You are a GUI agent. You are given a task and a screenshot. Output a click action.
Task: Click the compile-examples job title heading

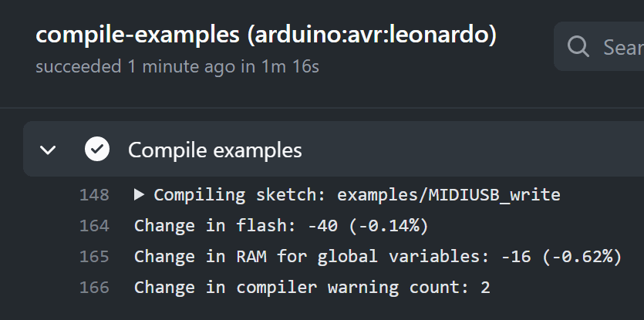point(266,35)
